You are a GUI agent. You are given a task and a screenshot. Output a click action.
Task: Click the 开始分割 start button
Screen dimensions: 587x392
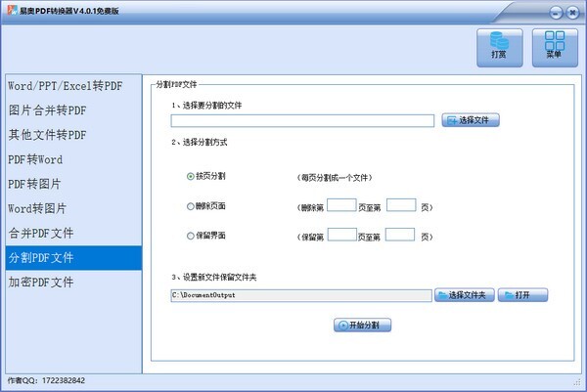[362, 326]
